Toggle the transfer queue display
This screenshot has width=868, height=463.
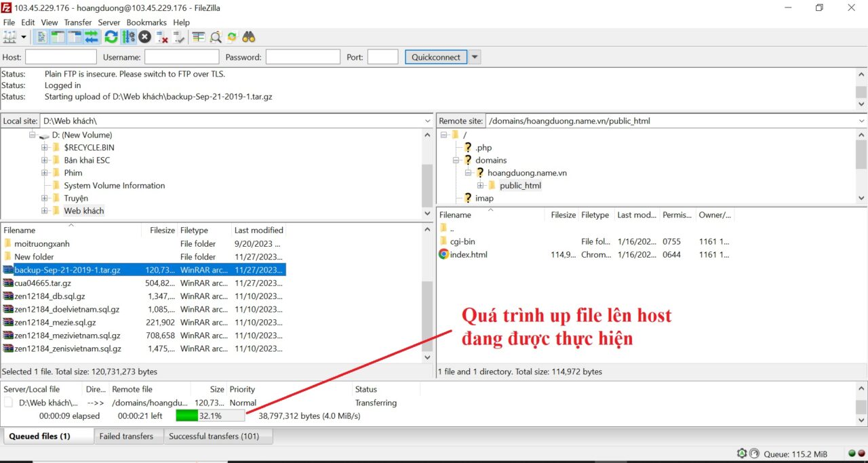click(x=92, y=37)
